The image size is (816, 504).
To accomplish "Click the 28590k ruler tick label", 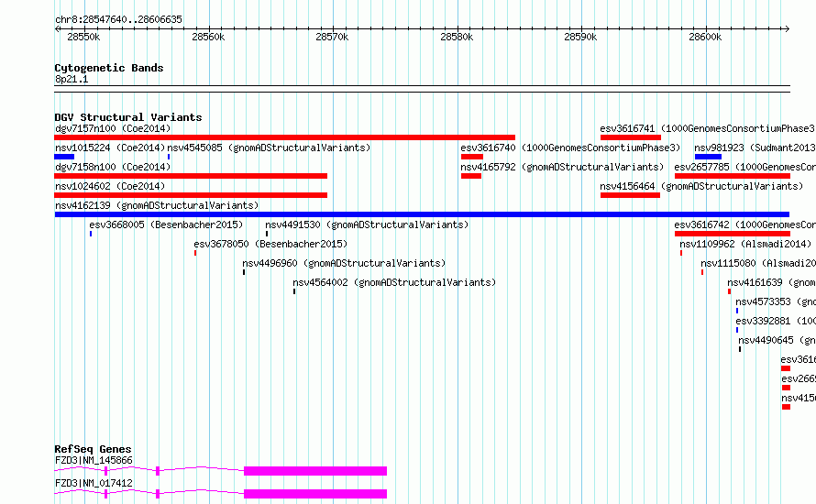I will point(580,37).
